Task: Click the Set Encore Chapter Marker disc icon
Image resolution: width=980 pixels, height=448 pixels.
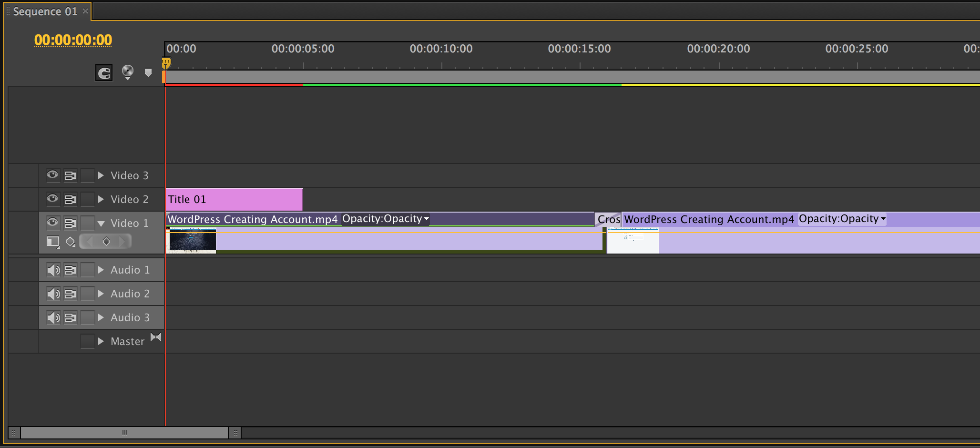Action: click(127, 71)
